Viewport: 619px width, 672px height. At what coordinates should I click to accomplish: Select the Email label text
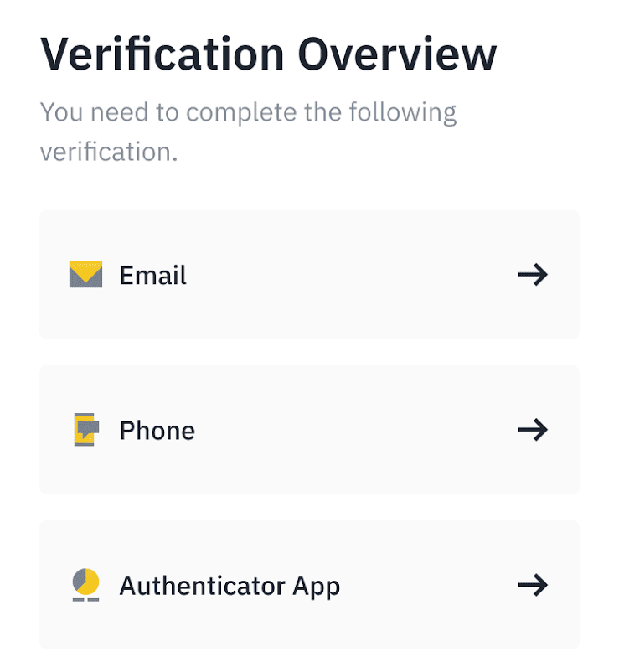click(x=153, y=275)
